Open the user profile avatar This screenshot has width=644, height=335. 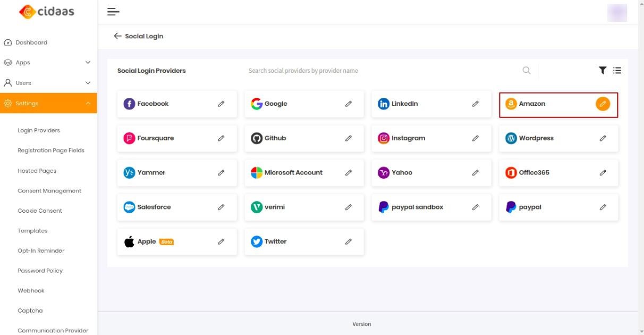tap(617, 13)
